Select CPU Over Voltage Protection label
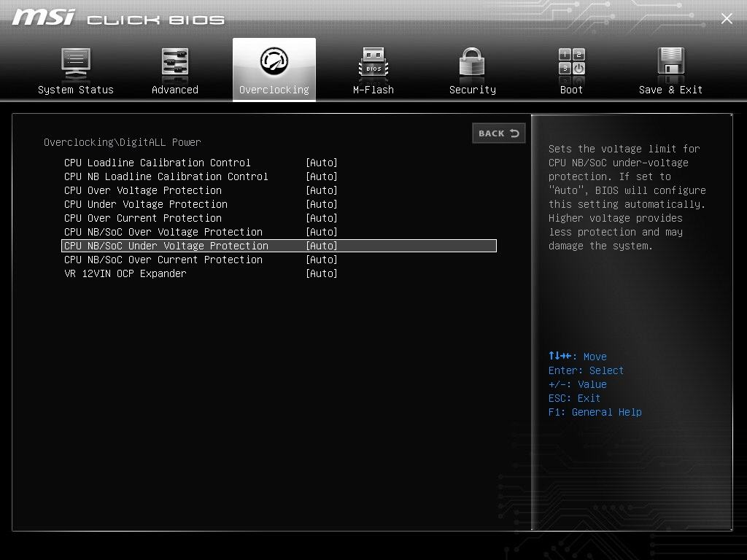Image resolution: width=747 pixels, height=560 pixels. click(143, 190)
